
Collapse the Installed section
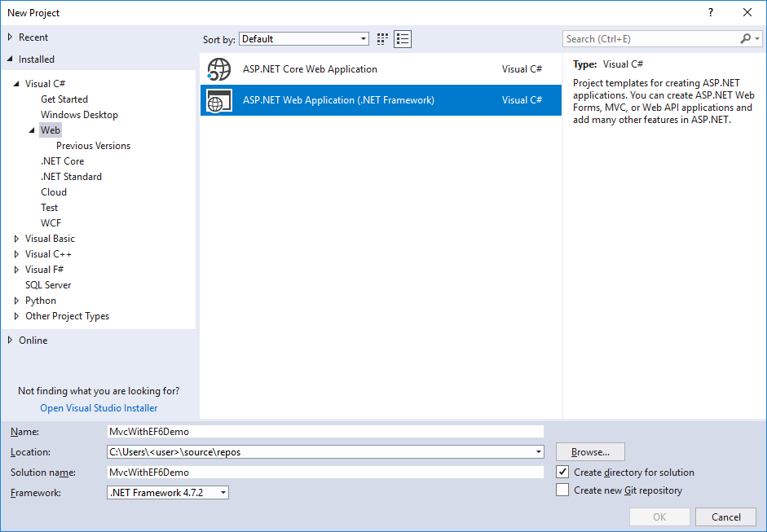pos(11,59)
